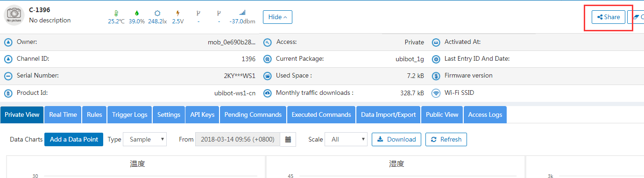
Task: Click the Channel ID value 1396
Action: pos(248,59)
